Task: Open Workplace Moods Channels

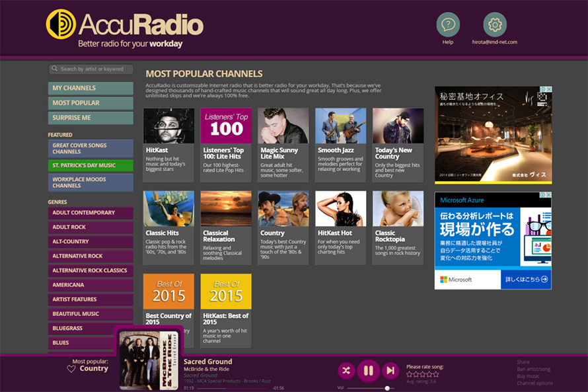Action: (x=91, y=182)
